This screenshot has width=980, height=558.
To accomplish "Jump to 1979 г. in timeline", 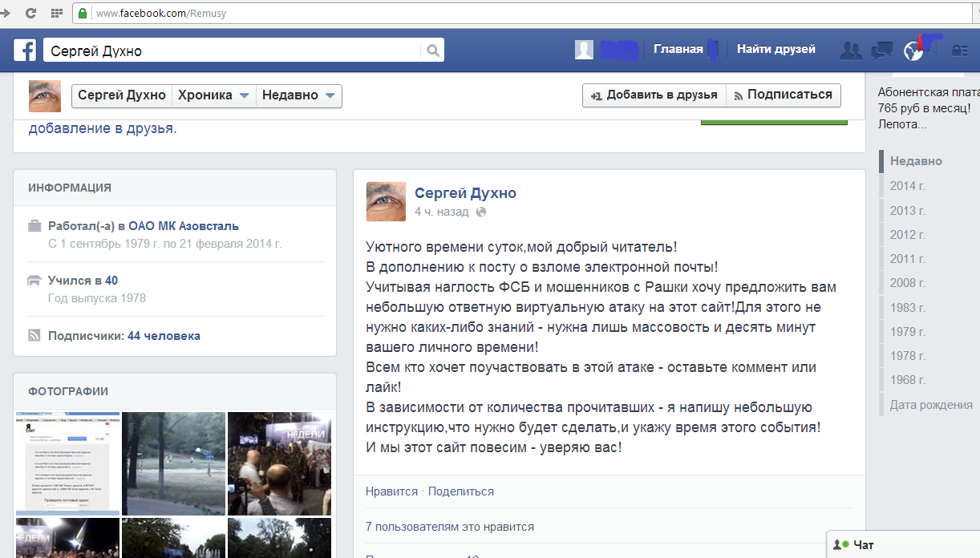I will click(x=908, y=331).
